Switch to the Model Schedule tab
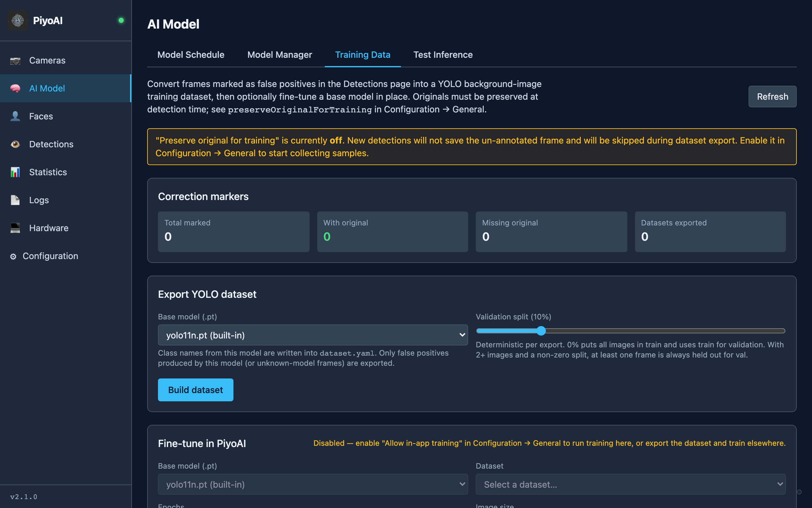The height and width of the screenshot is (508, 812). pyautogui.click(x=191, y=55)
